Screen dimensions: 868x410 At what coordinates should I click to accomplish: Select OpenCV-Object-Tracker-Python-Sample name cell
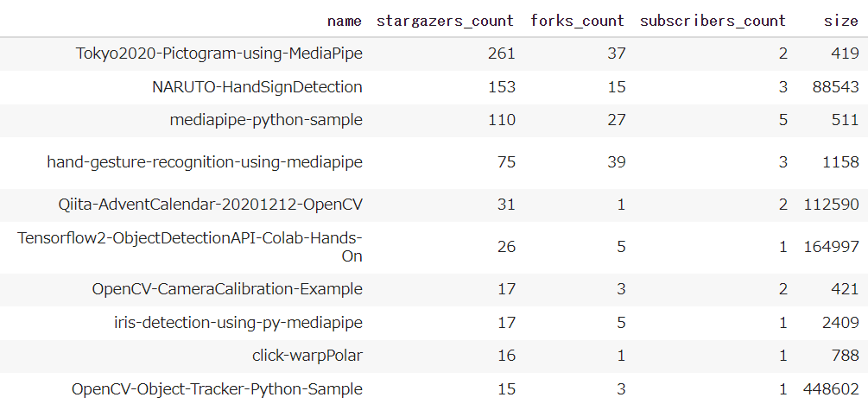(x=217, y=389)
